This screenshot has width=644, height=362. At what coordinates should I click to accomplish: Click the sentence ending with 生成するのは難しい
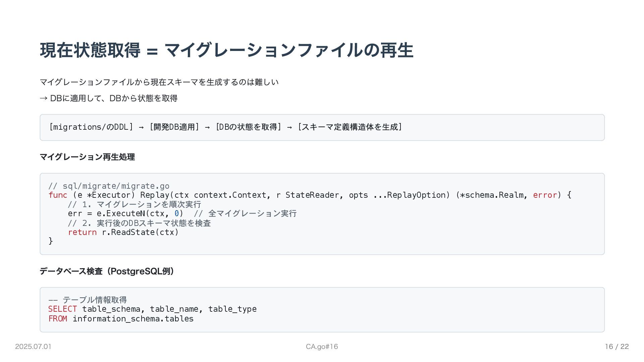click(159, 82)
